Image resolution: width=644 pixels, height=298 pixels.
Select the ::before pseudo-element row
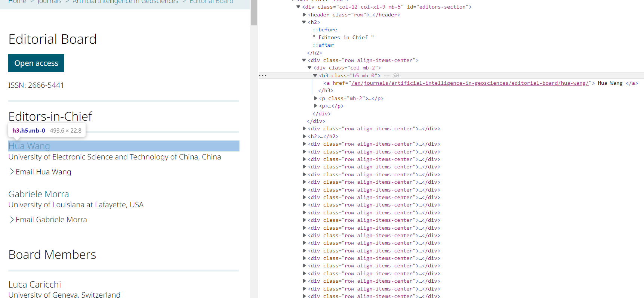(325, 30)
